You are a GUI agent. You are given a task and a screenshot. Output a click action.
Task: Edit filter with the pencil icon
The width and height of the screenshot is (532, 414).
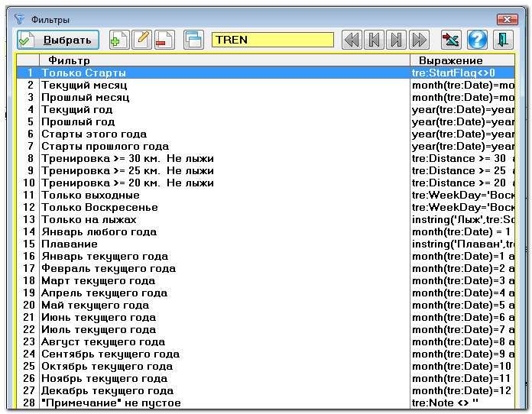[x=141, y=40]
